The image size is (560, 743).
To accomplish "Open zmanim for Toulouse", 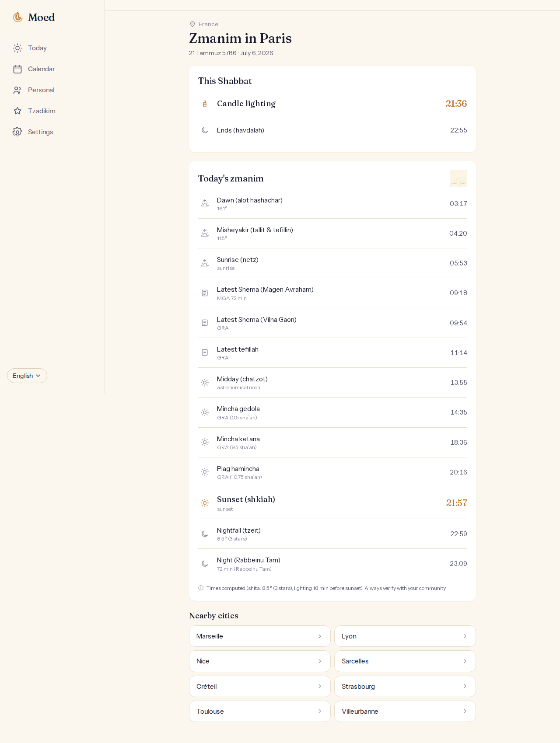I will (x=260, y=712).
